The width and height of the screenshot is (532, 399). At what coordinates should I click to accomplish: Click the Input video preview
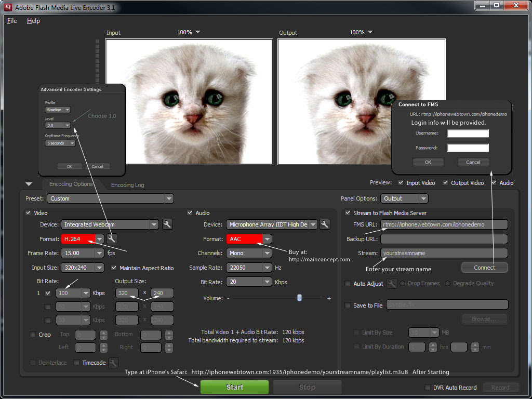pos(189,102)
